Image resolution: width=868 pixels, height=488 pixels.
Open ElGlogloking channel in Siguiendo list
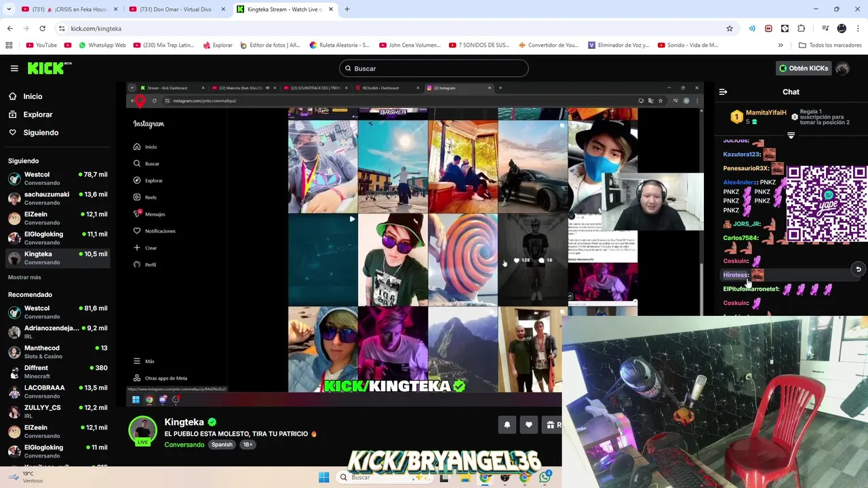pyautogui.click(x=58, y=238)
